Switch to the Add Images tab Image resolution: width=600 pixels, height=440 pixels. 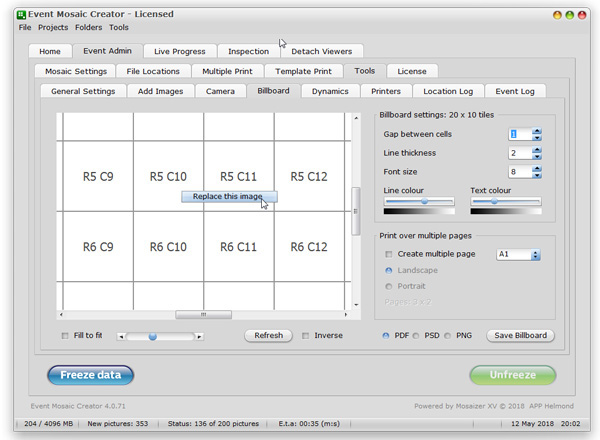160,91
